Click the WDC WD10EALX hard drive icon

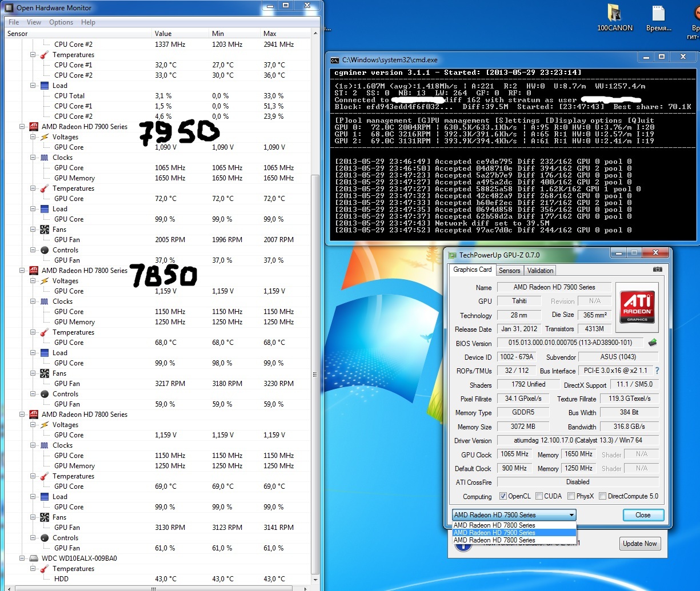tap(33, 558)
